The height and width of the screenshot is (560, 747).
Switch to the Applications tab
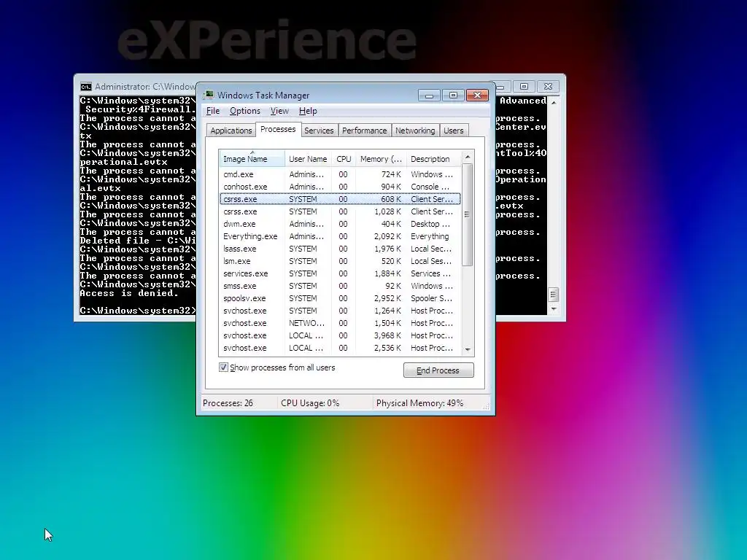pyautogui.click(x=231, y=131)
